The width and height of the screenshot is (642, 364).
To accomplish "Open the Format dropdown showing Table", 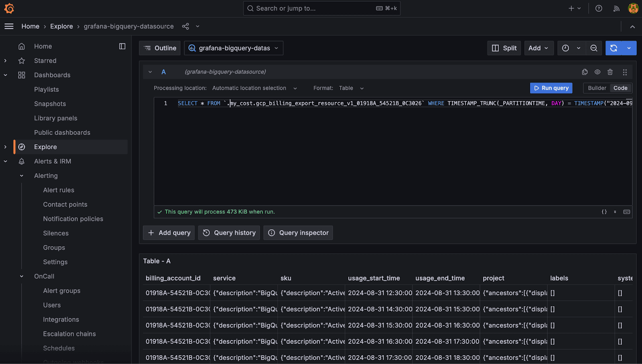I will [x=350, y=88].
